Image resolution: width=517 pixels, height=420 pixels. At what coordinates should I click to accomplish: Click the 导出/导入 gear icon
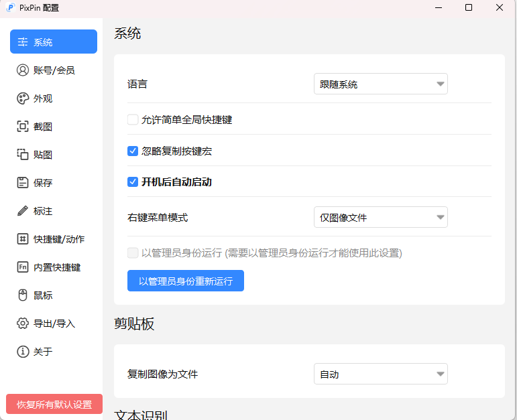23,324
